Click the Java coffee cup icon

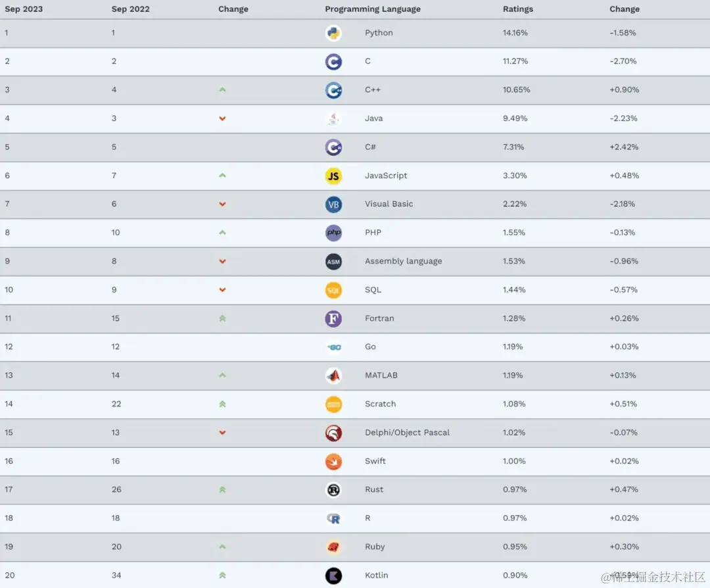coord(333,118)
